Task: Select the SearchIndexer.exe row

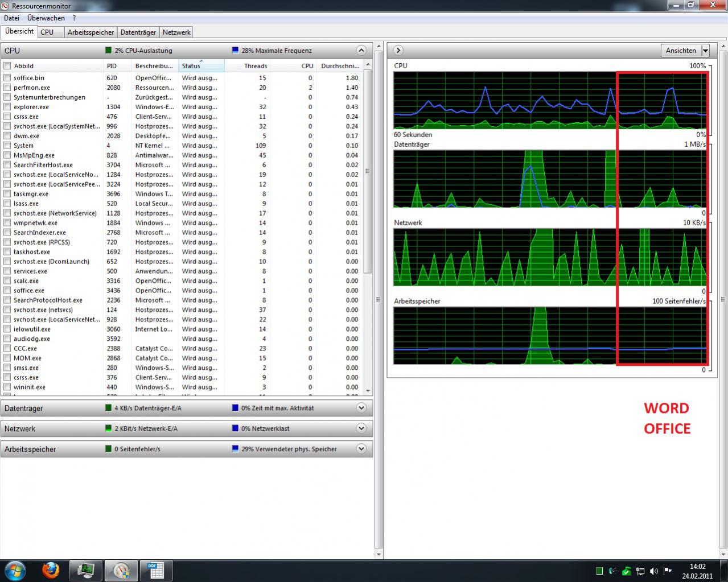Action: click(x=181, y=233)
